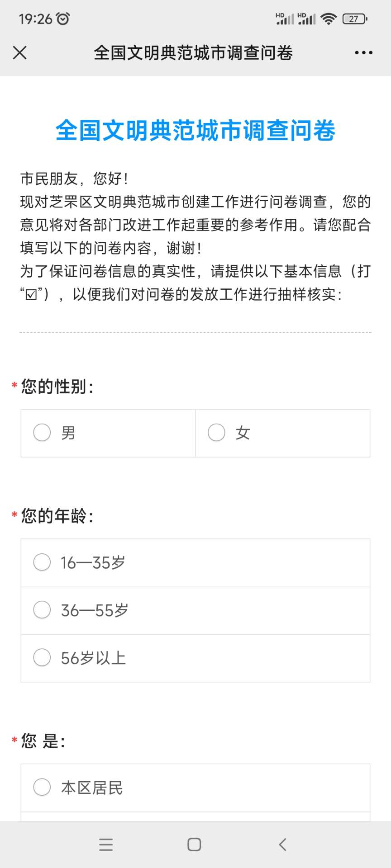Tap the Wi-Fi signal status icon

(328, 19)
